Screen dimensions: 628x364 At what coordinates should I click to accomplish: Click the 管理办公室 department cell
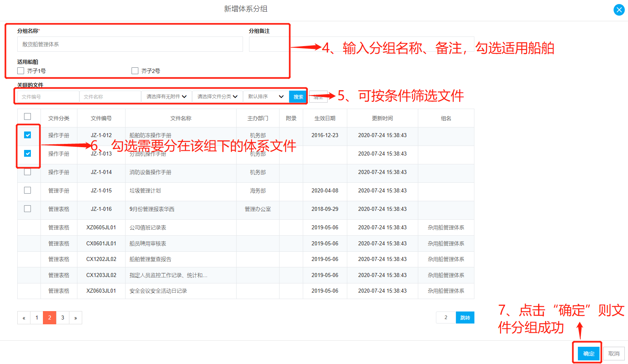[258, 209]
